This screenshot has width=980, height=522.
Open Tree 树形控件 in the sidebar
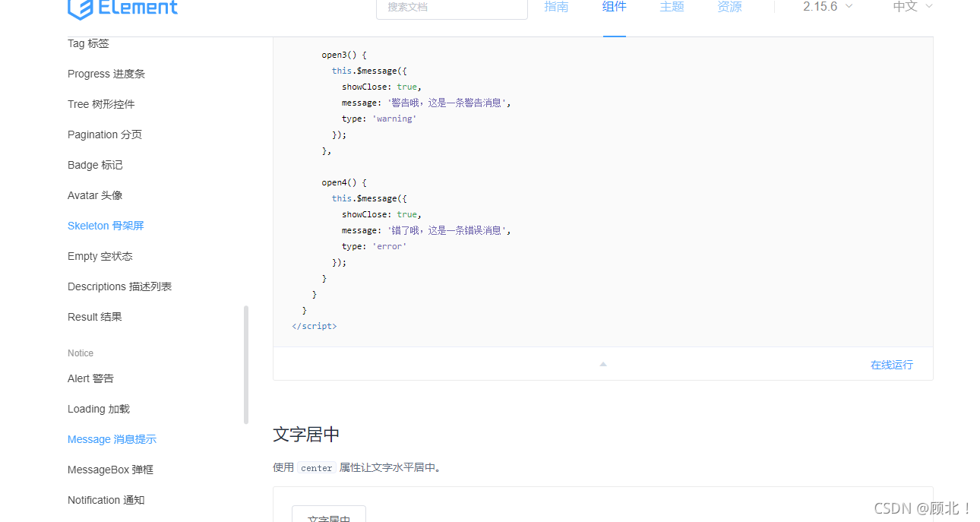101,104
